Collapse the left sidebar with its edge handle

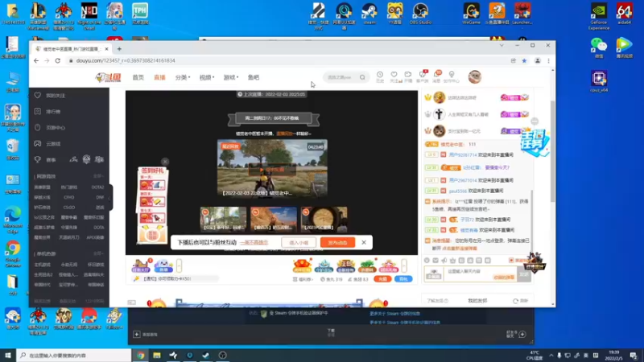click(x=110, y=197)
